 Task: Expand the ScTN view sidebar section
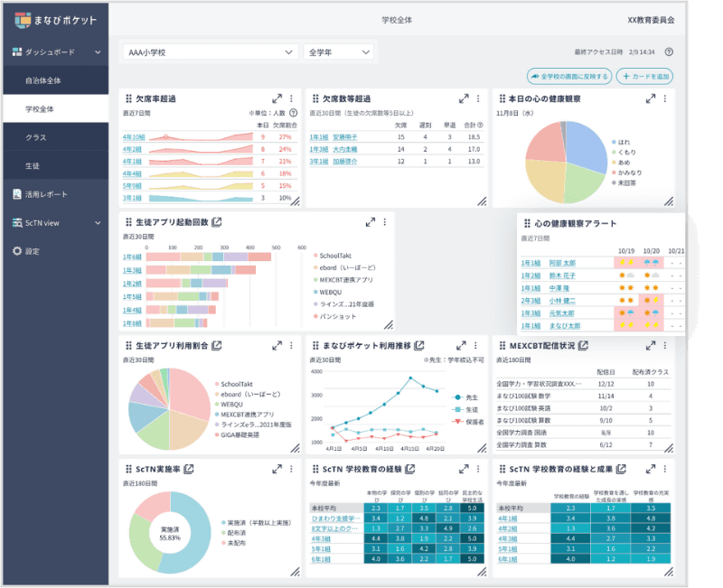tap(56, 223)
